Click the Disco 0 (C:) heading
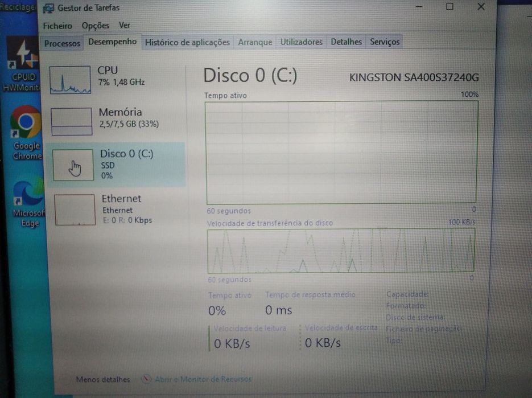The image size is (532, 398). coord(250,75)
